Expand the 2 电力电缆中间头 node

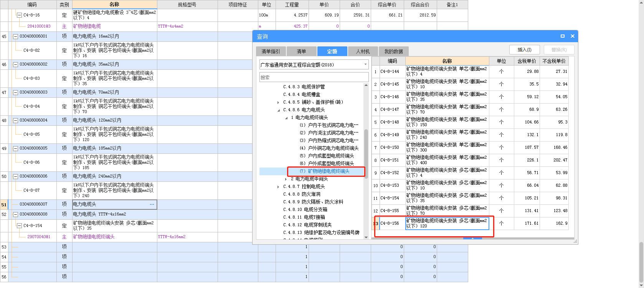pos(286,179)
